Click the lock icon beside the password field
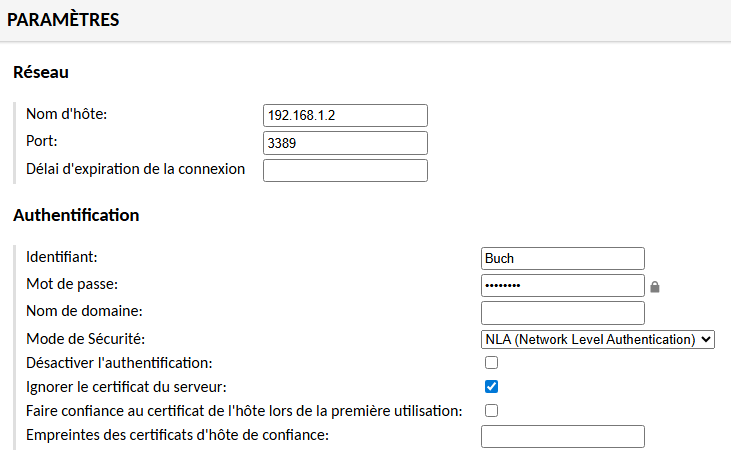This screenshot has width=731, height=463. 655,287
